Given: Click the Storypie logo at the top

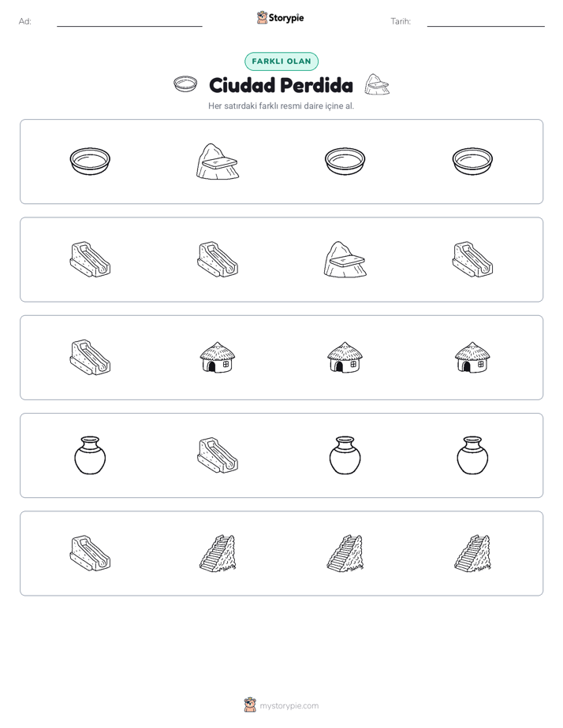Looking at the screenshot, I should (x=280, y=18).
